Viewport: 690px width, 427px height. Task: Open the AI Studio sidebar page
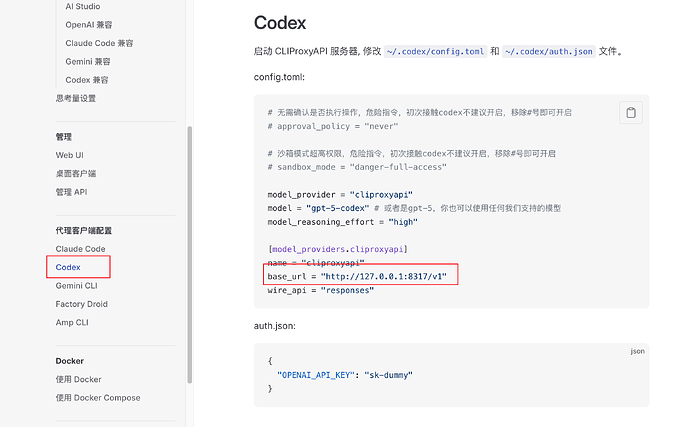tap(83, 7)
